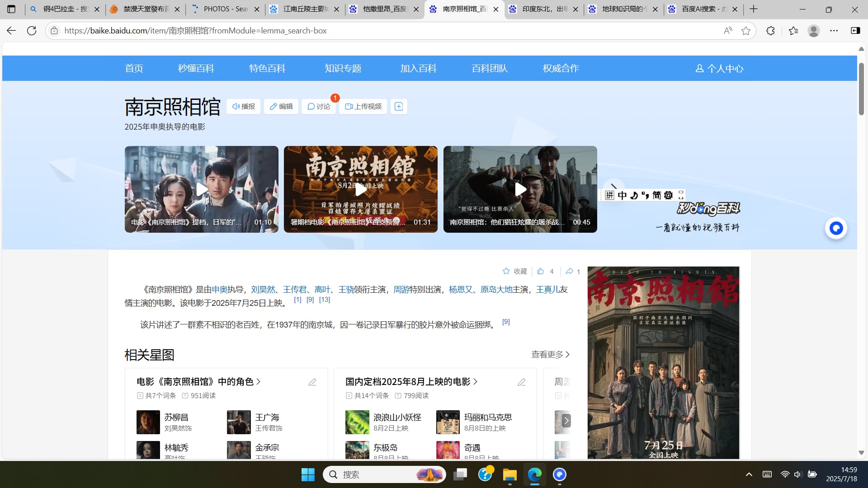
Task: Open the 刘昊然 actor link
Action: tap(263, 290)
